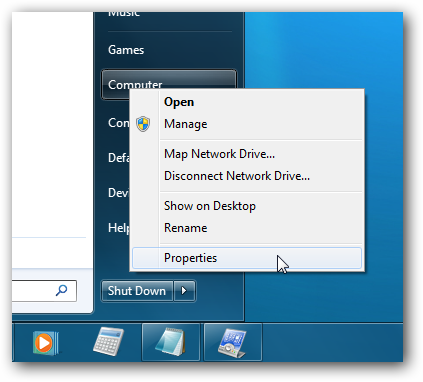This screenshot has height=382, width=423.
Task: Click the Start menu search box
Action: [44, 291]
